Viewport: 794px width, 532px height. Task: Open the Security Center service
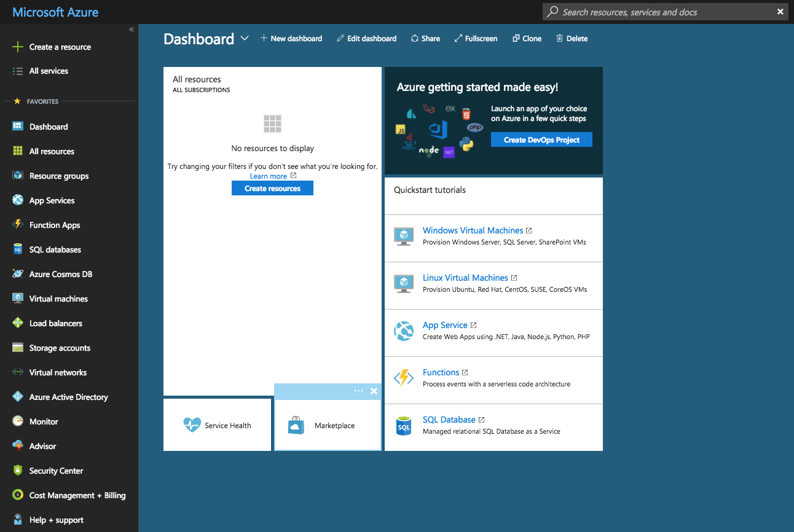point(57,471)
